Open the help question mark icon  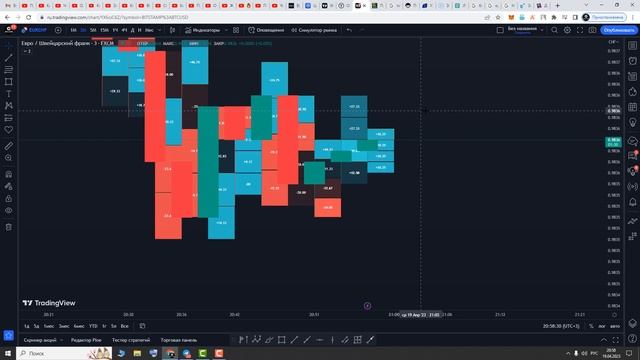coord(632,339)
